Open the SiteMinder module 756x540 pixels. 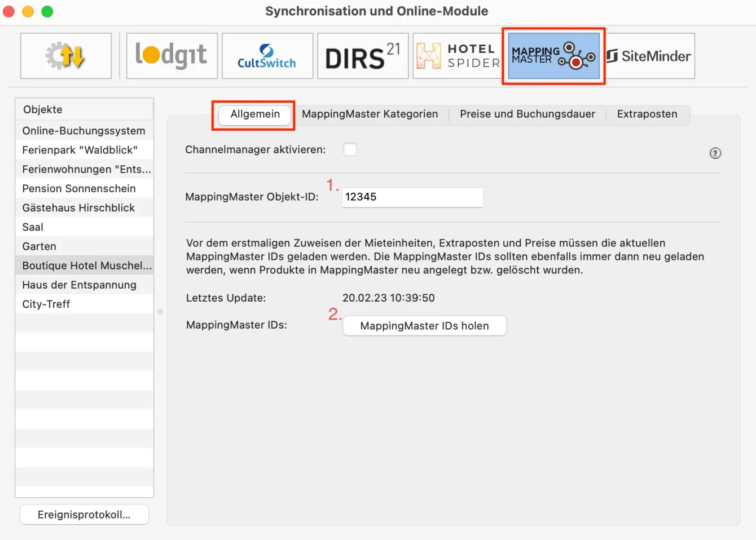[649, 56]
